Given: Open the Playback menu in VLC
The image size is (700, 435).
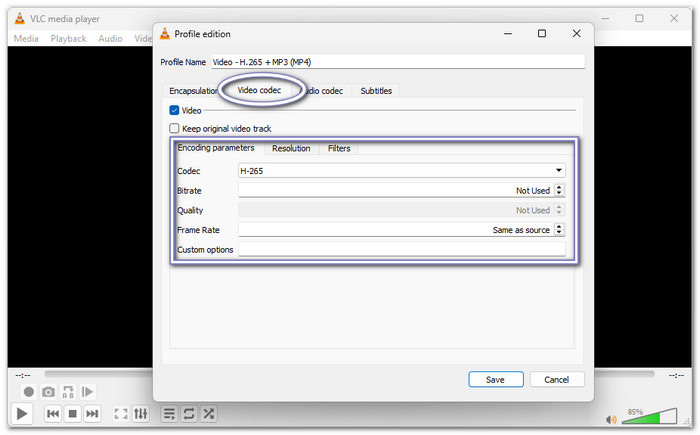Looking at the screenshot, I should click(x=68, y=38).
